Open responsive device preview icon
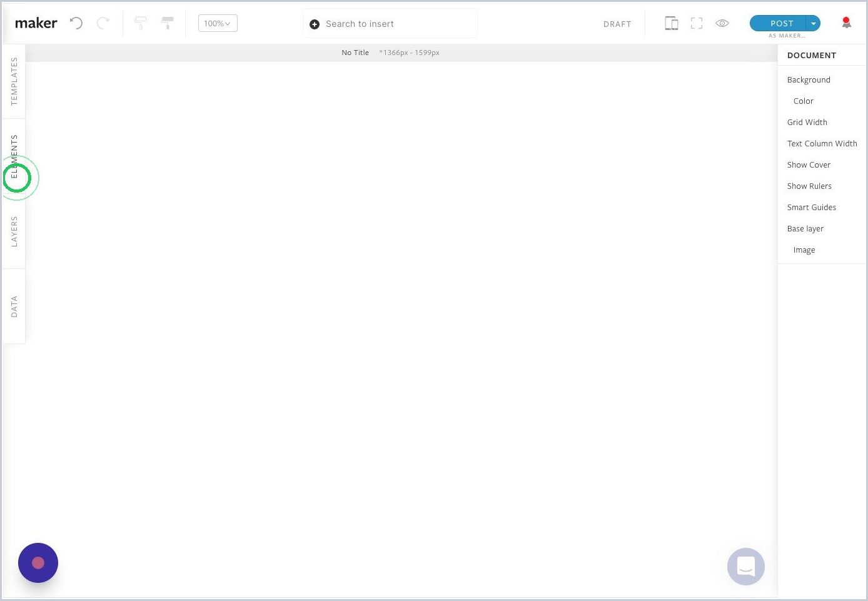Image resolution: width=868 pixels, height=601 pixels. [x=671, y=24]
